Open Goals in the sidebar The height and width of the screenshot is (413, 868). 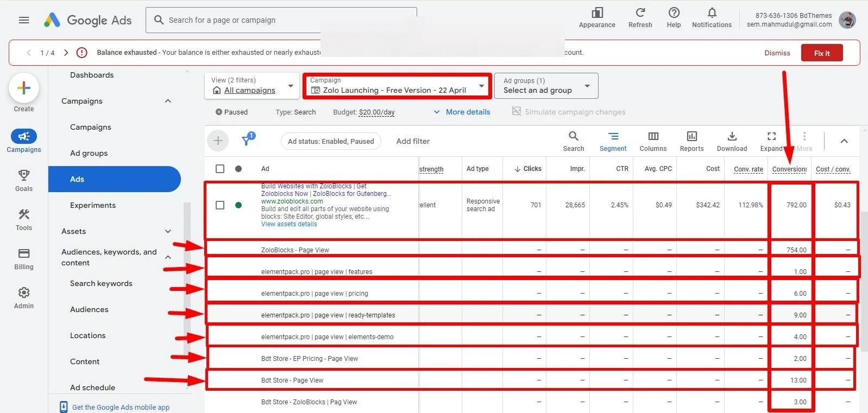coord(24,180)
